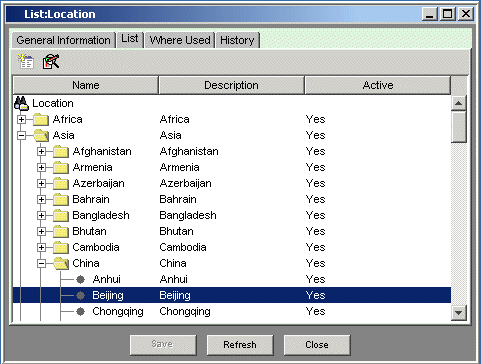This screenshot has width=481, height=364.
Task: Click the bullet icon next to Beijing
Action: (x=80, y=295)
